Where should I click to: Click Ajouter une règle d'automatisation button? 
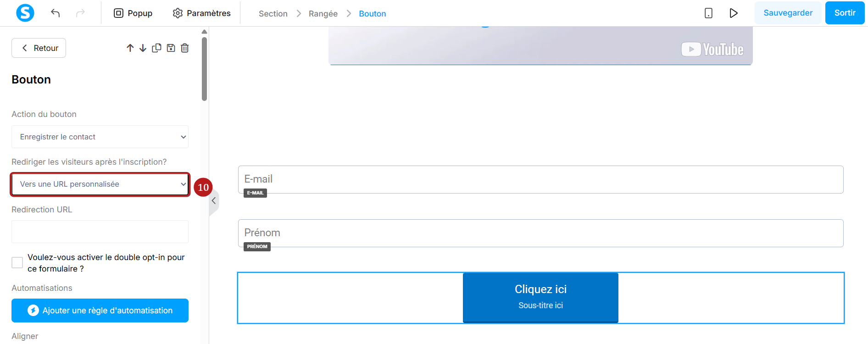click(100, 311)
